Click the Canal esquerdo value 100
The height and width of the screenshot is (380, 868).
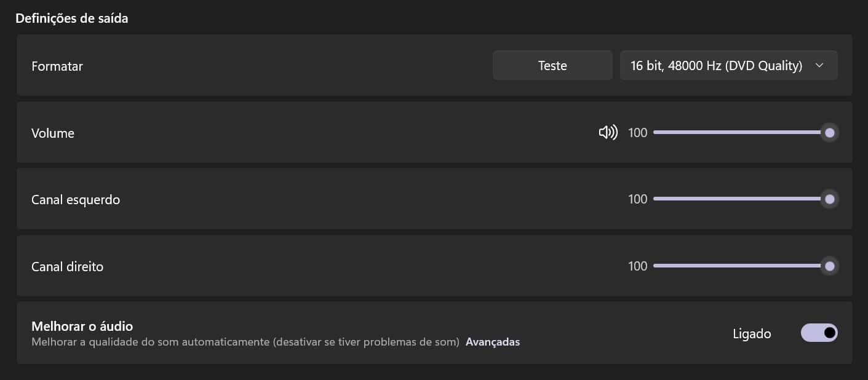point(638,199)
